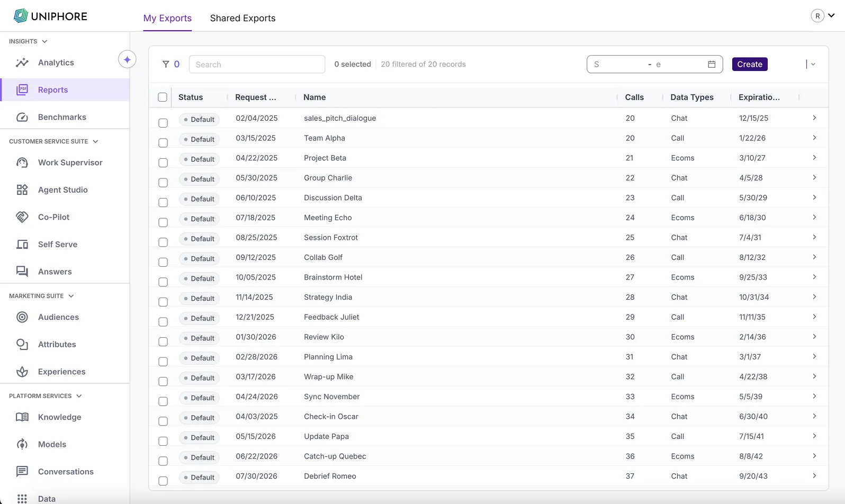
Task: Check the sales_pitch_dialogue row checkbox
Action: (x=163, y=123)
